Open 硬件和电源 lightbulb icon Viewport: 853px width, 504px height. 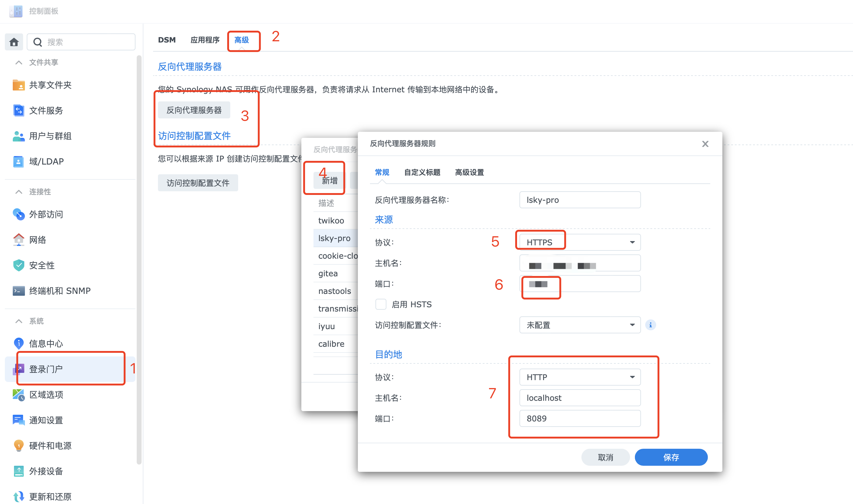point(18,446)
